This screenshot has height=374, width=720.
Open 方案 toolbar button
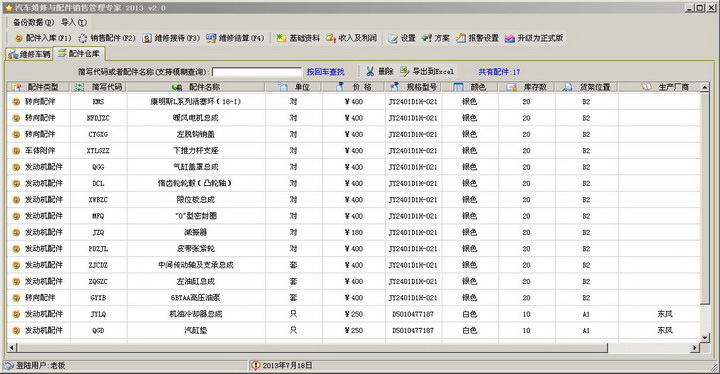436,38
